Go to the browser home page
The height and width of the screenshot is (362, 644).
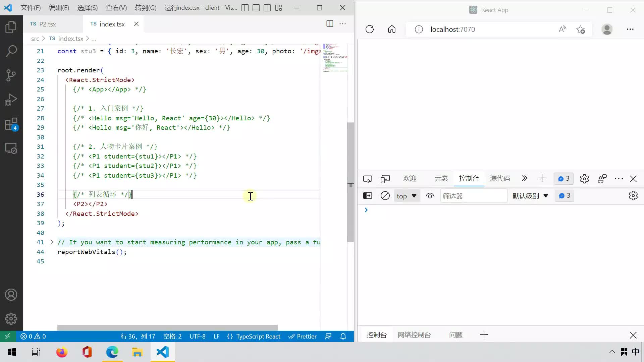(x=392, y=29)
